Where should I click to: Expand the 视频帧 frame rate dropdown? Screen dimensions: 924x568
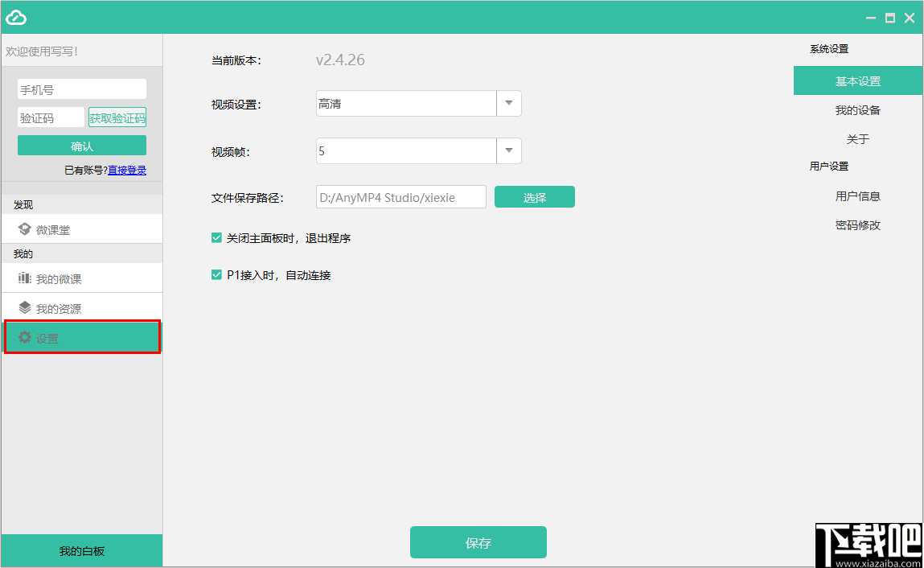(509, 150)
